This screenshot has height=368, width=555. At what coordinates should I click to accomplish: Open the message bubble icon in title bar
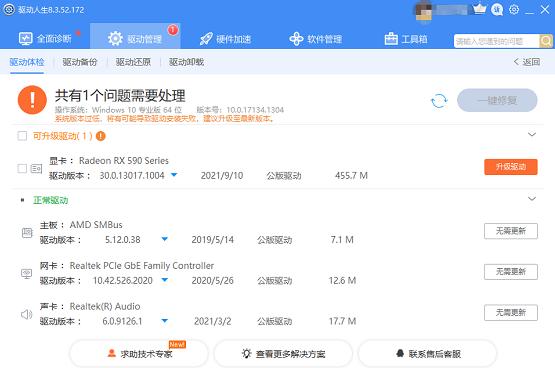(x=497, y=10)
